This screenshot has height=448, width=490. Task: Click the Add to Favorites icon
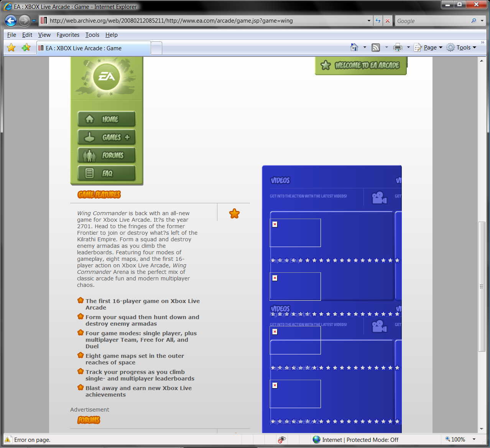(x=26, y=48)
